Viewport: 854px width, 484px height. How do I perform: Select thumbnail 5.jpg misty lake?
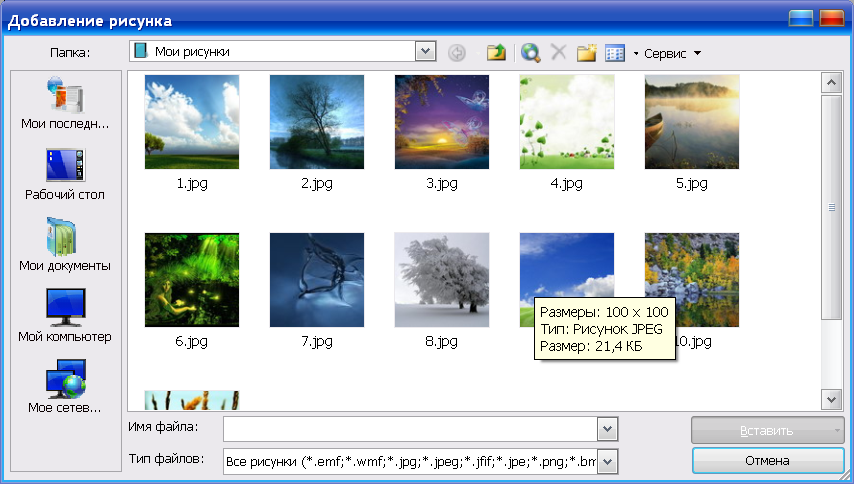pos(692,122)
